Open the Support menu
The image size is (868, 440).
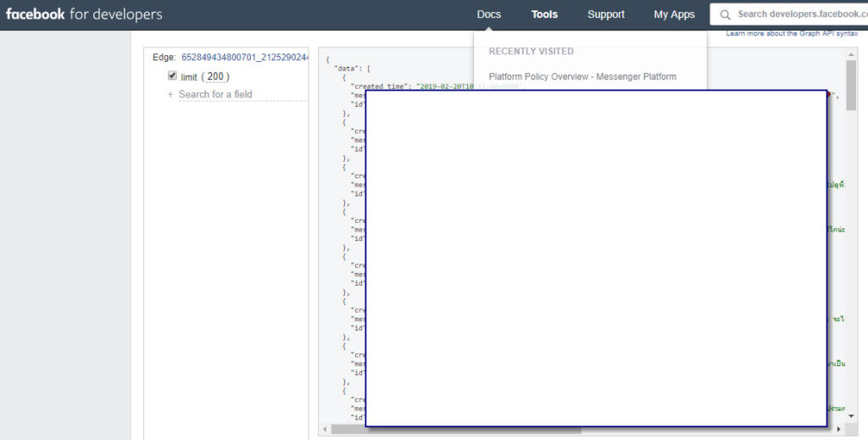[605, 14]
